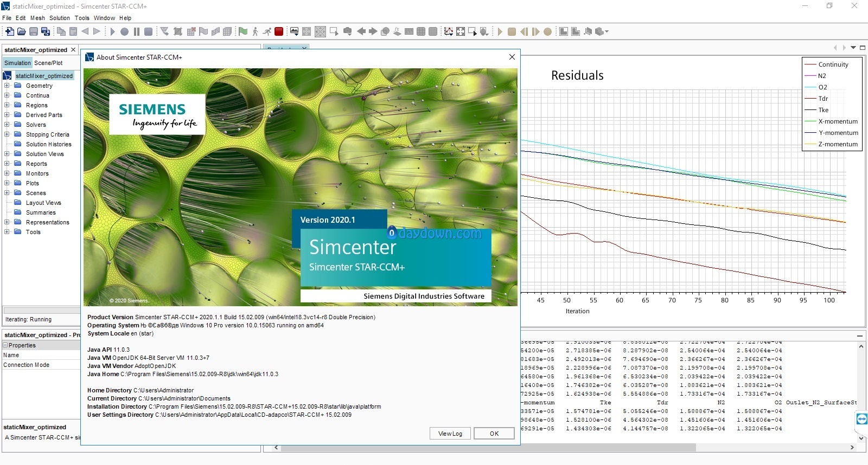Click the plot tab list dropdown arrow
The height and width of the screenshot is (465, 868).
[x=853, y=48]
